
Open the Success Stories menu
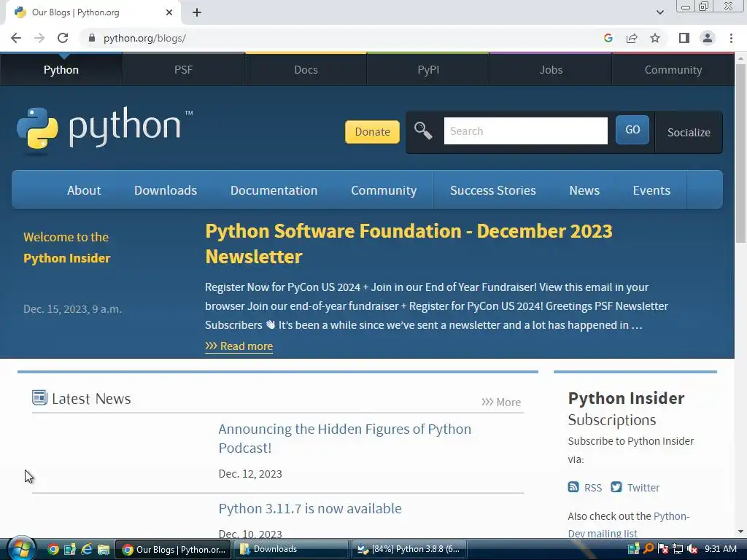[492, 190]
